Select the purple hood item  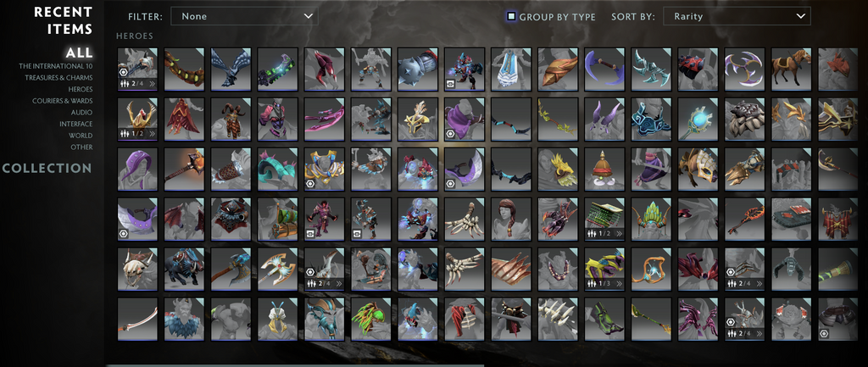coord(137,169)
